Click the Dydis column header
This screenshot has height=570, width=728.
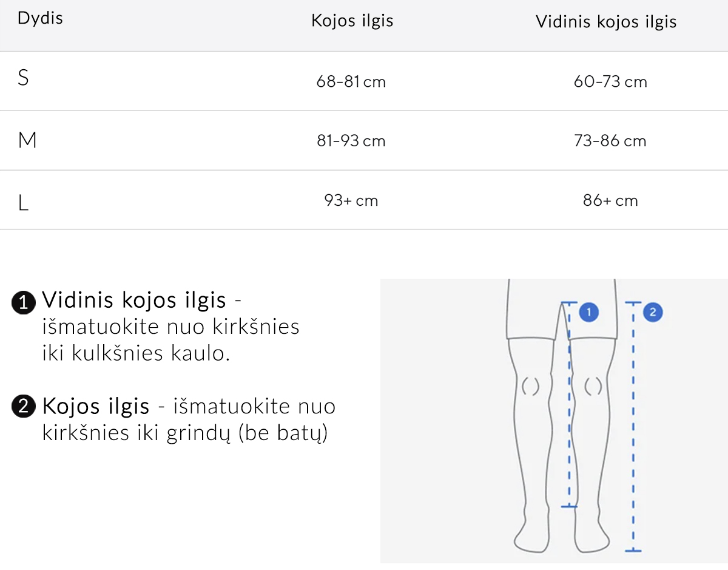point(40,18)
